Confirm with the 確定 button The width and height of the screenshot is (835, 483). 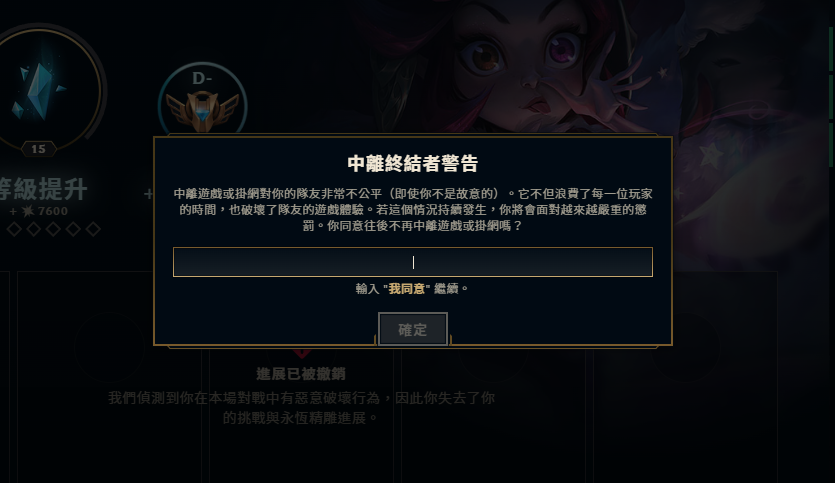tap(413, 329)
